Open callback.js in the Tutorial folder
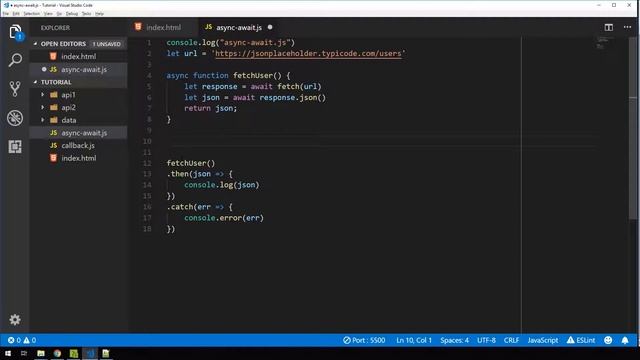Viewport: 640px width, 360px height. (78, 145)
